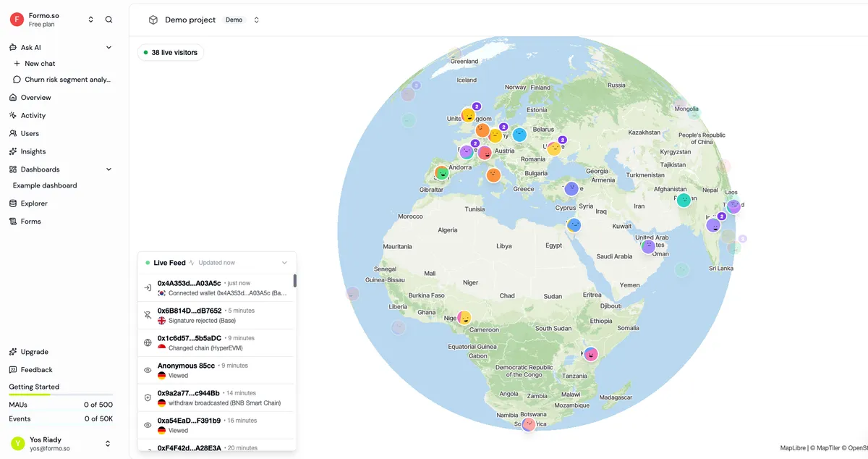The image size is (868, 459).
Task: Select the Insights sparkle icon
Action: pyautogui.click(x=13, y=151)
